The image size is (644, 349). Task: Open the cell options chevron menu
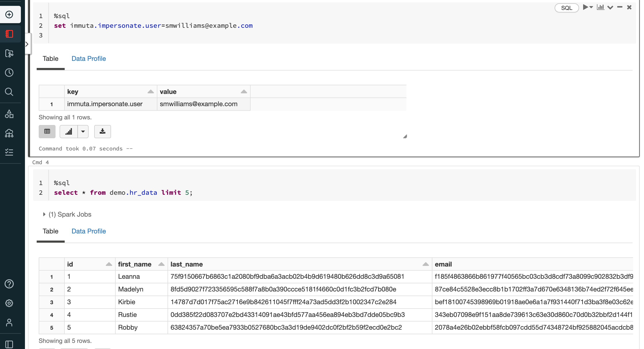click(610, 7)
